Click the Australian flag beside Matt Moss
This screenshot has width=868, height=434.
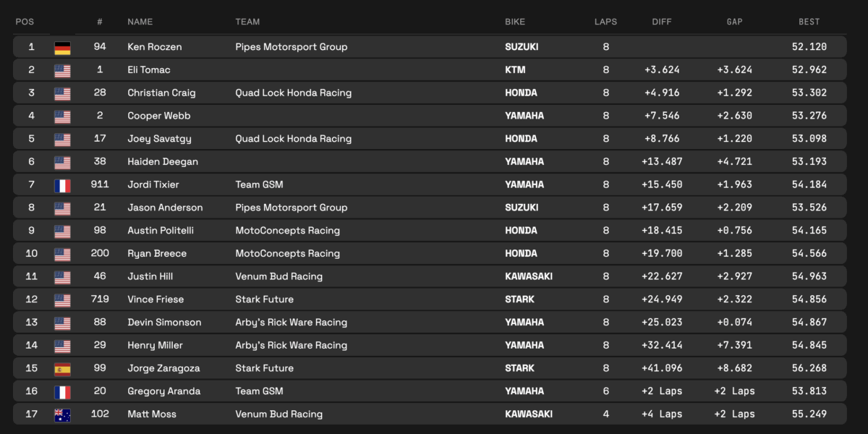click(x=62, y=415)
